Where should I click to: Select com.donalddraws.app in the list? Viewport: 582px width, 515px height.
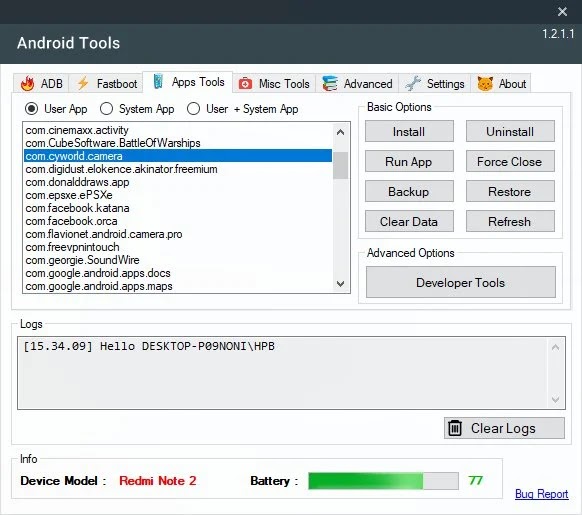[178, 182]
